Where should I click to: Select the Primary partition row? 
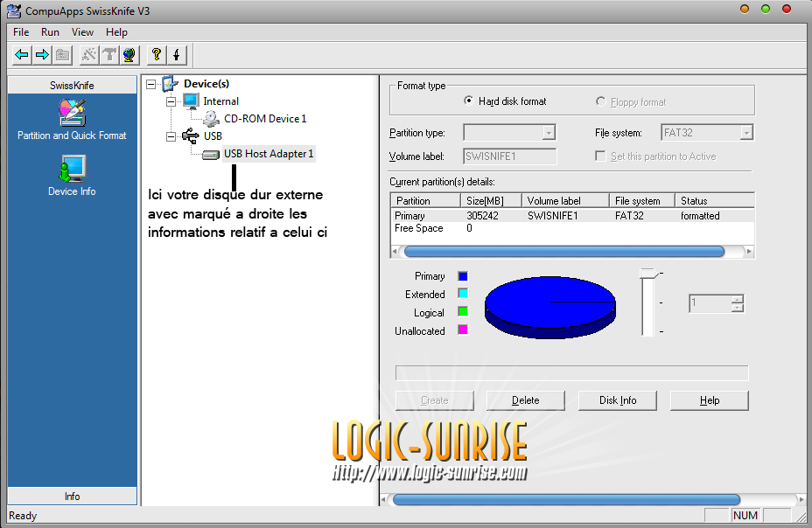(x=572, y=216)
